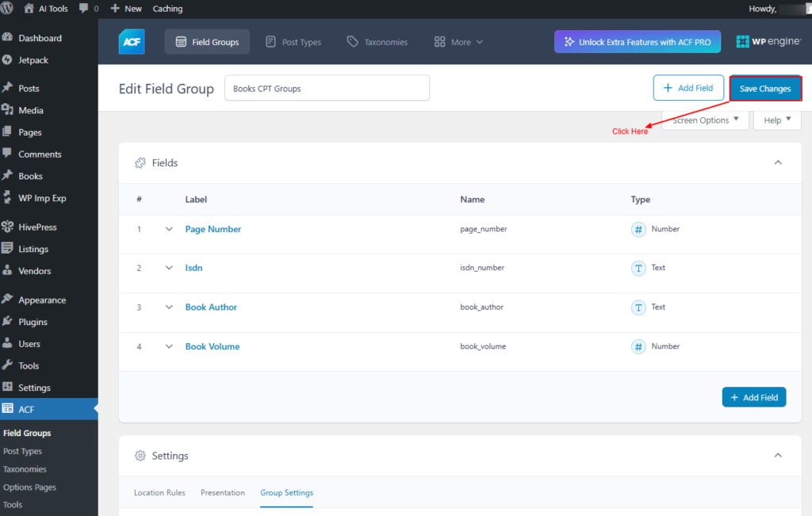The height and width of the screenshot is (516, 812).
Task: Collapse the Fields panel
Action: pyautogui.click(x=778, y=162)
